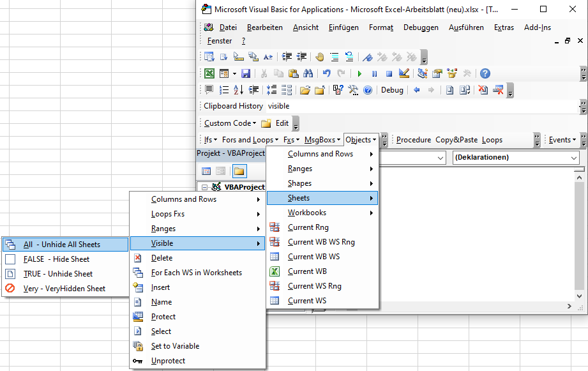This screenshot has height=371, width=588.
Task: Stop execution with the Reset square icon
Action: [389, 74]
